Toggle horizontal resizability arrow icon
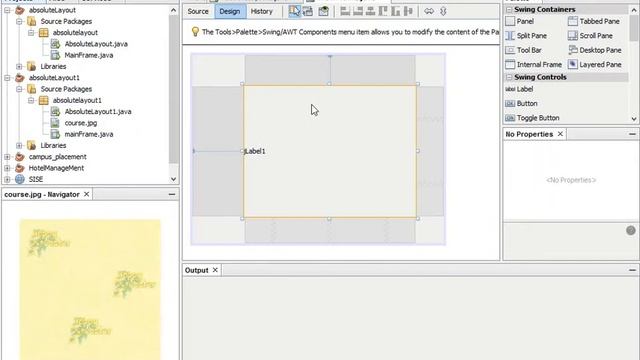The image size is (640, 360). [429, 11]
